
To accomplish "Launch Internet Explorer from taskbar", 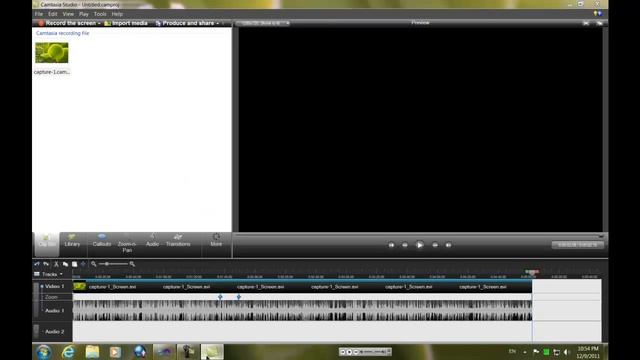I will [x=69, y=352].
